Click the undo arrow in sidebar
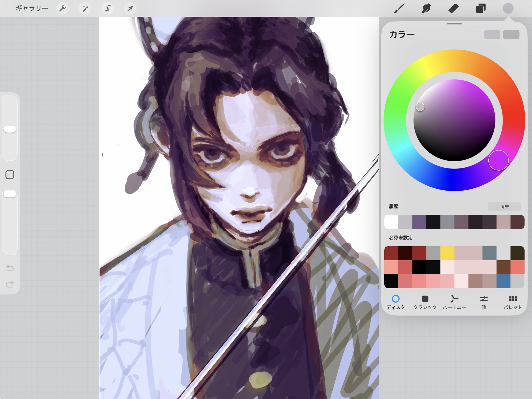The width and height of the screenshot is (532, 399). click(x=10, y=268)
